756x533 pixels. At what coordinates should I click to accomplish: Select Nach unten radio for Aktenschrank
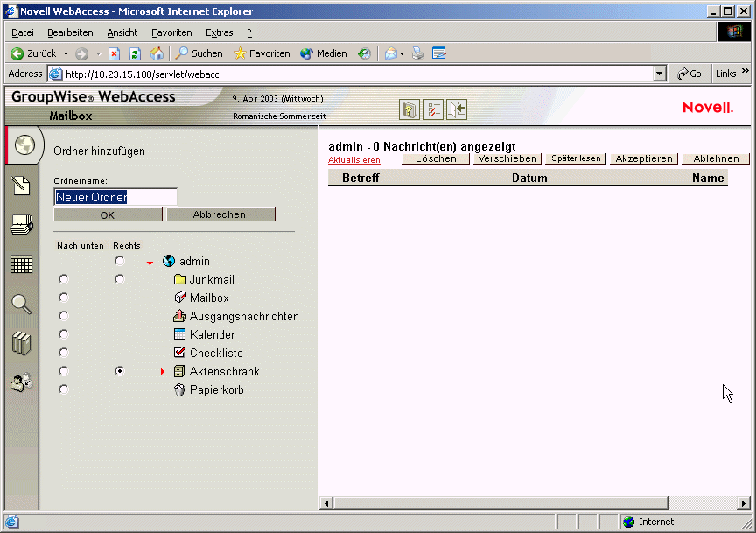[64, 371]
